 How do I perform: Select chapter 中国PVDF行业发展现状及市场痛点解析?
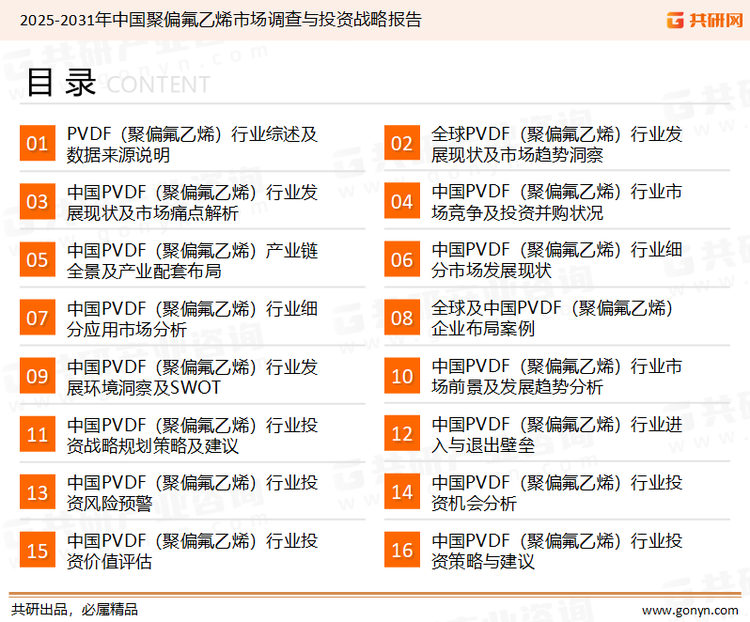[192, 202]
